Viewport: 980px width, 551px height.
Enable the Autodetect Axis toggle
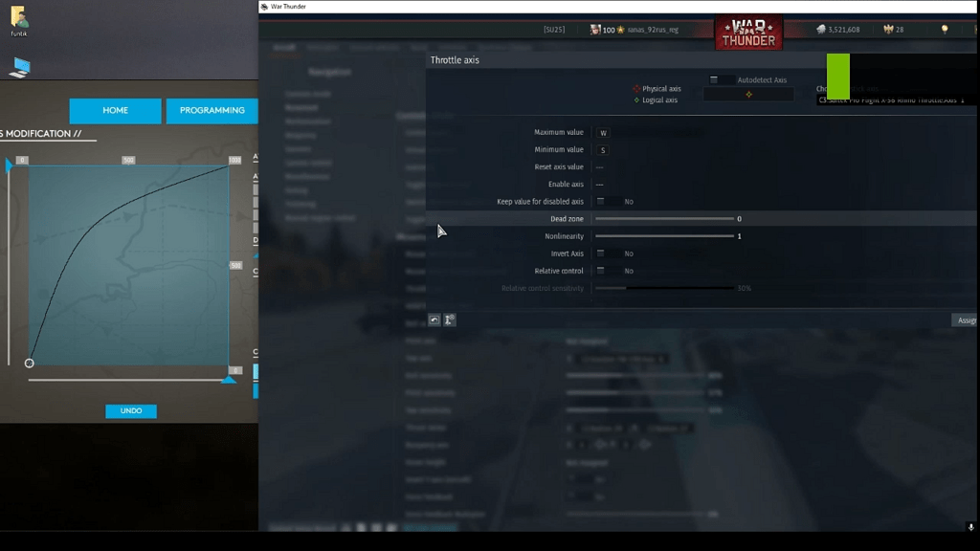point(714,79)
